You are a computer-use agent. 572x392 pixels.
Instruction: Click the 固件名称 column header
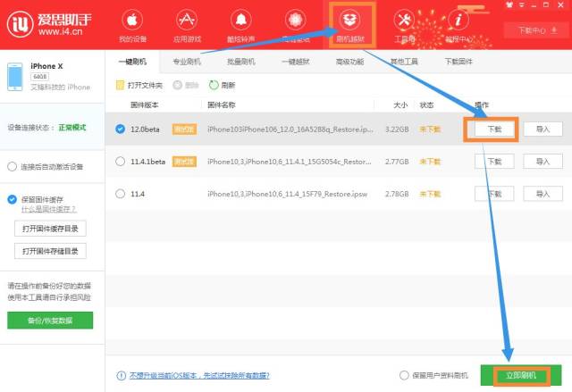pos(222,105)
